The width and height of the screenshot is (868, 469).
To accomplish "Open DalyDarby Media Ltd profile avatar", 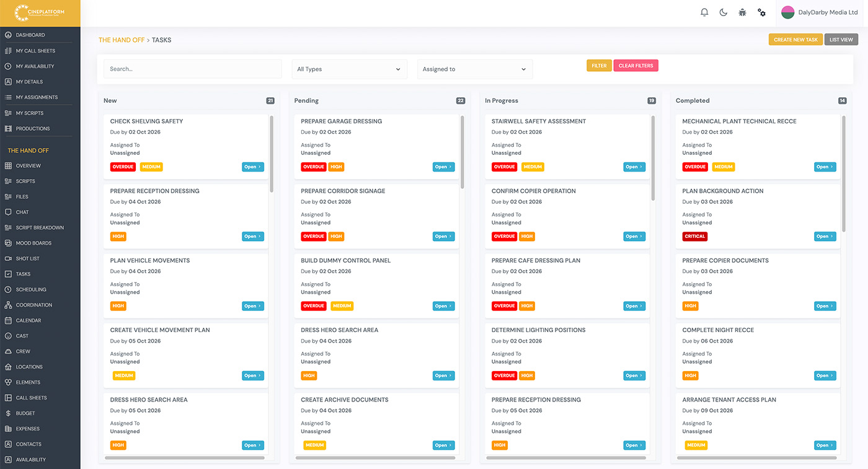I will pyautogui.click(x=788, y=12).
